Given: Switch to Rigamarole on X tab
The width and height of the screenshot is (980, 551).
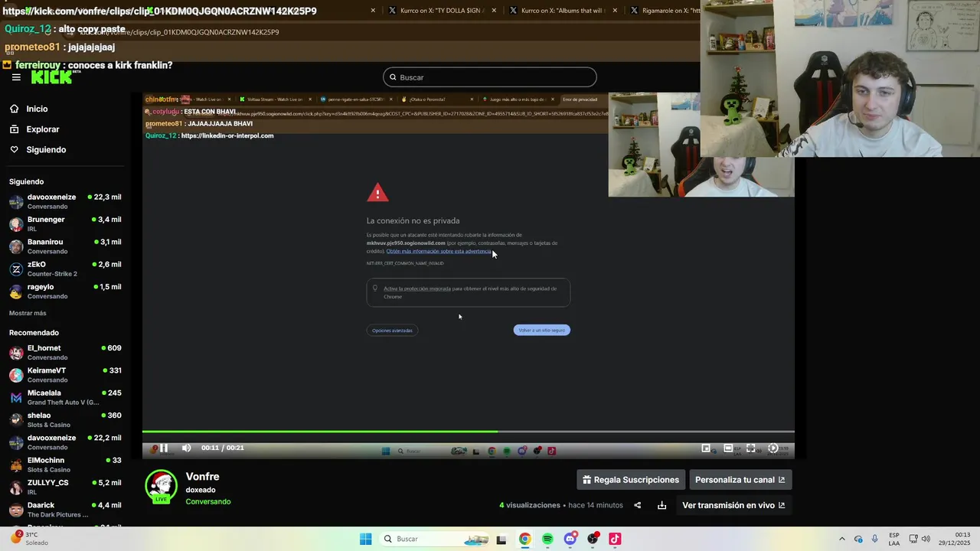Looking at the screenshot, I should click(x=663, y=11).
